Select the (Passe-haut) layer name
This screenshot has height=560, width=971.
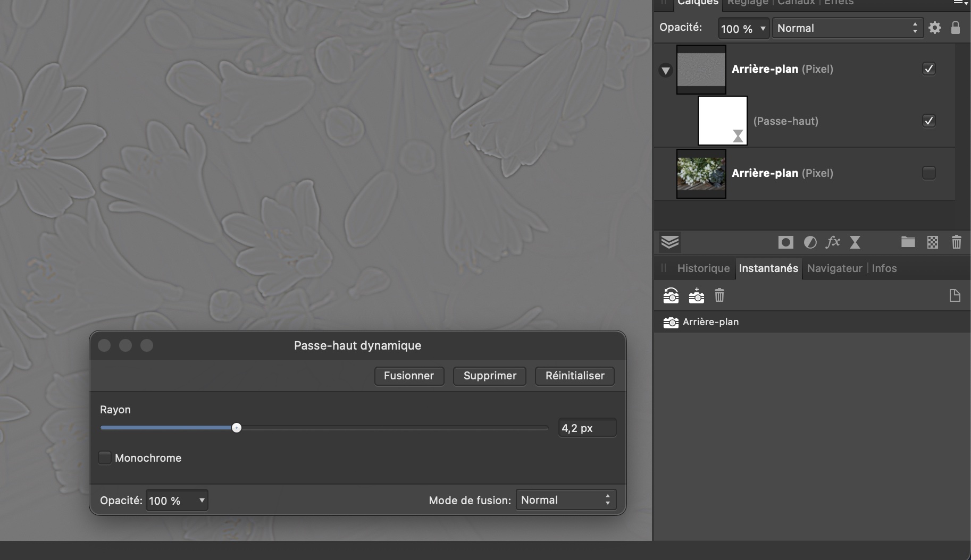click(785, 121)
